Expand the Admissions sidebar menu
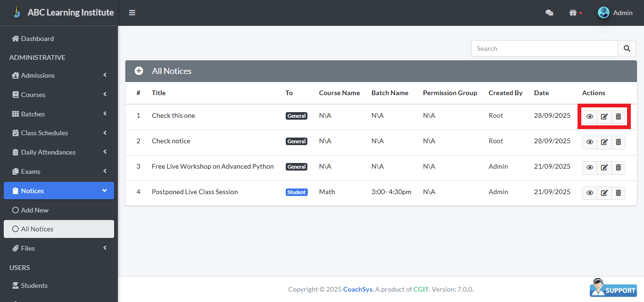Screen dimensions: 644x302 [x=59, y=75]
